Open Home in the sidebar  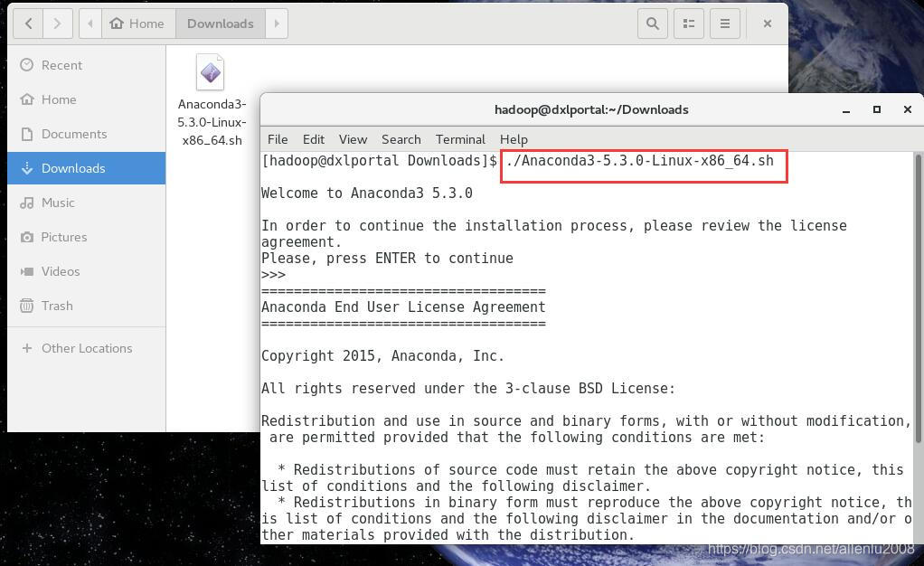coord(87,99)
